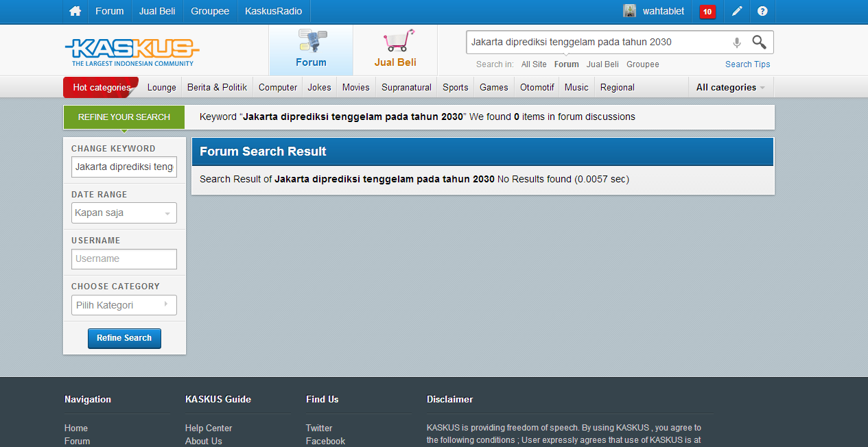The width and height of the screenshot is (868, 447).
Task: Click the Disclaimer footer heading
Action: coord(450,399)
